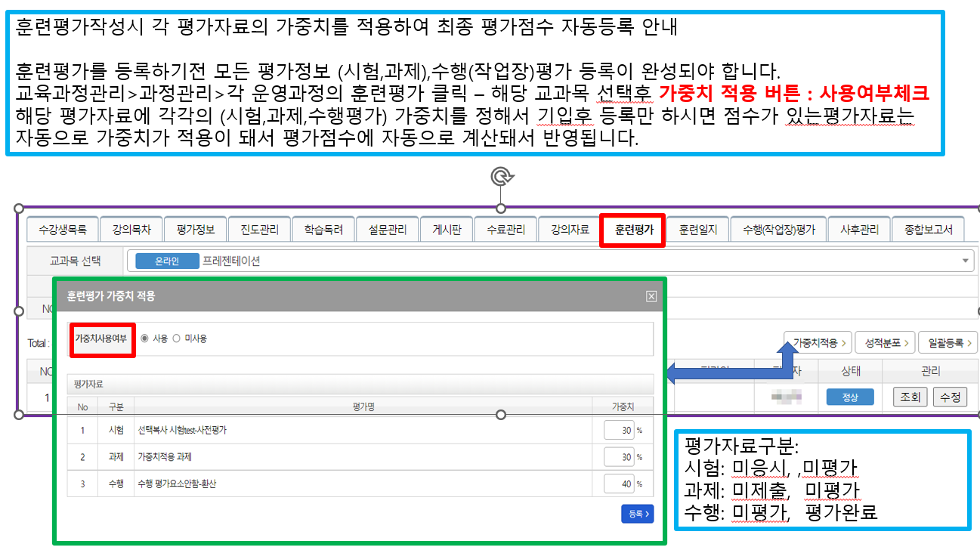Select the 사용 radio button

[x=144, y=338]
